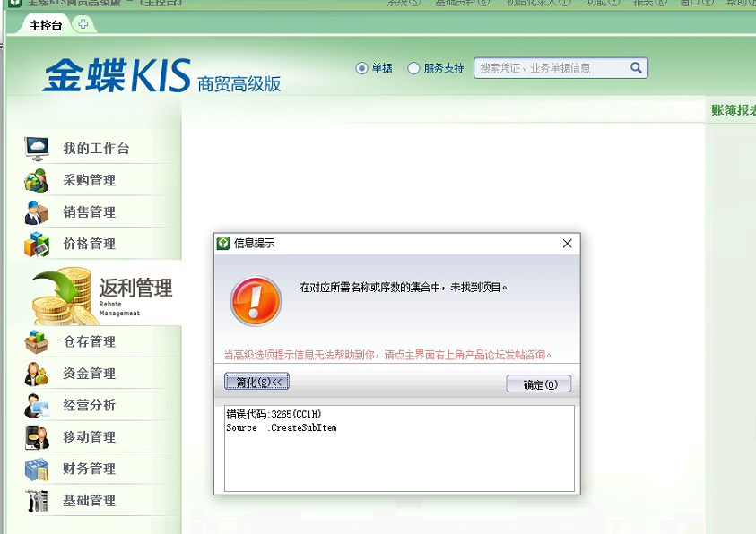The width and height of the screenshot is (756, 534).
Task: Click the red forum advice text
Action: (x=388, y=355)
